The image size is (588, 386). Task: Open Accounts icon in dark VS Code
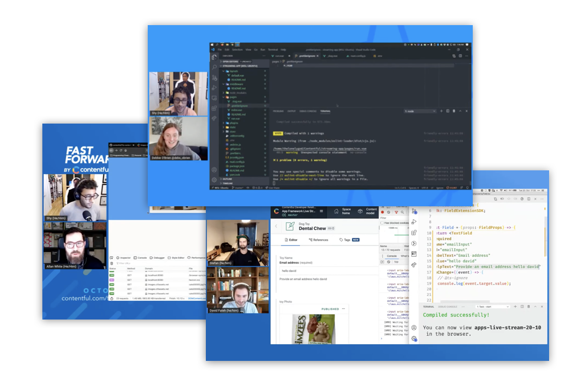click(215, 170)
